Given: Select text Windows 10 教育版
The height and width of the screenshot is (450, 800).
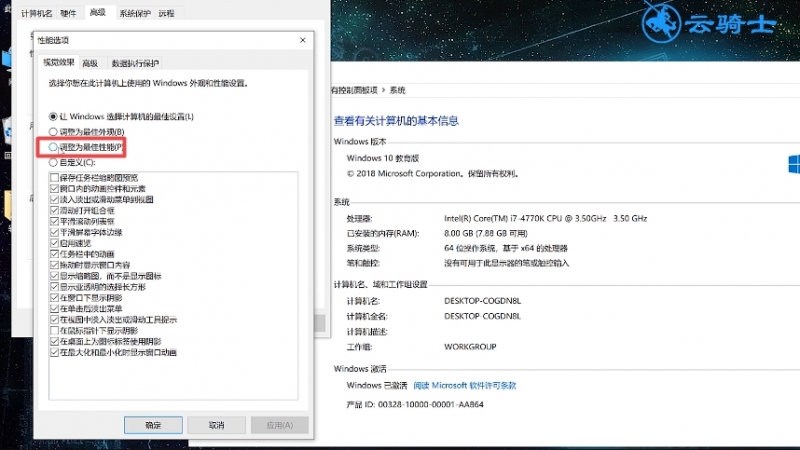Looking at the screenshot, I should (x=383, y=158).
